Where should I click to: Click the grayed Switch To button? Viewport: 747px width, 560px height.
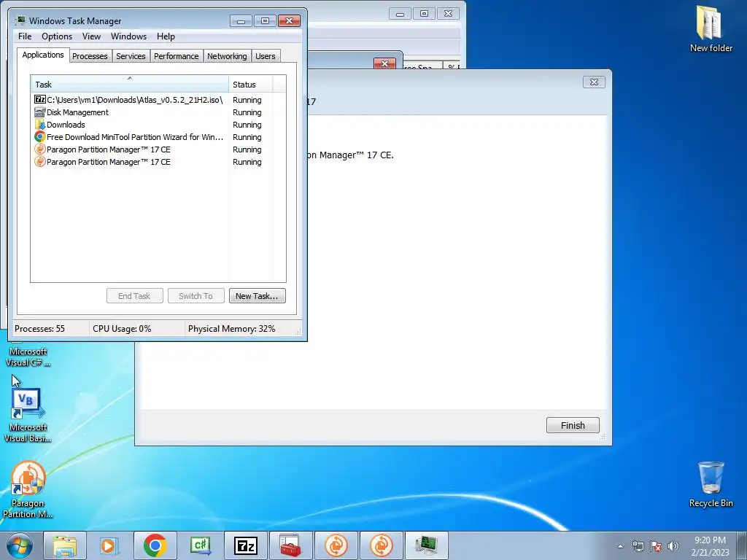[x=196, y=296]
